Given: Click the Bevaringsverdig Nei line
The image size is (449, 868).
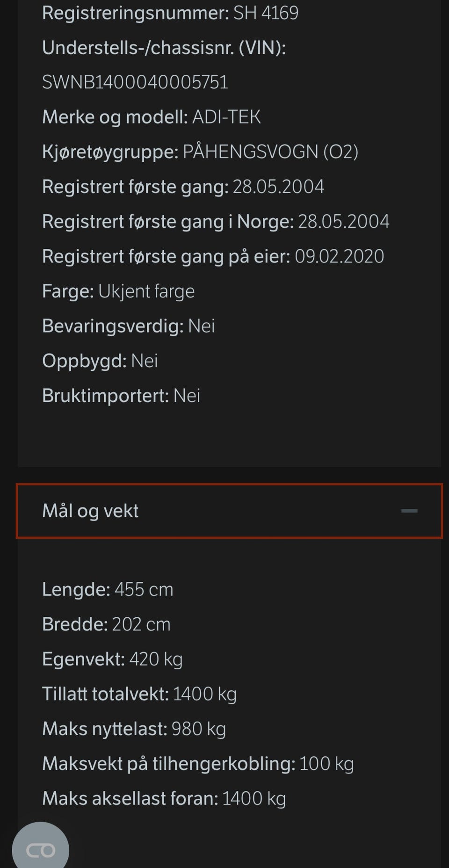Looking at the screenshot, I should pyautogui.click(x=128, y=326).
